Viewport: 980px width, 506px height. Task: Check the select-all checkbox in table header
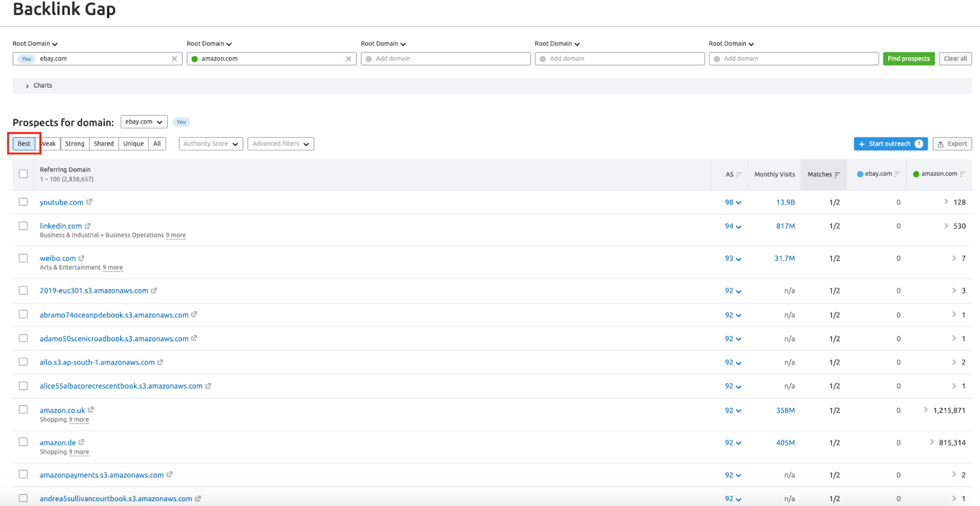click(x=23, y=174)
